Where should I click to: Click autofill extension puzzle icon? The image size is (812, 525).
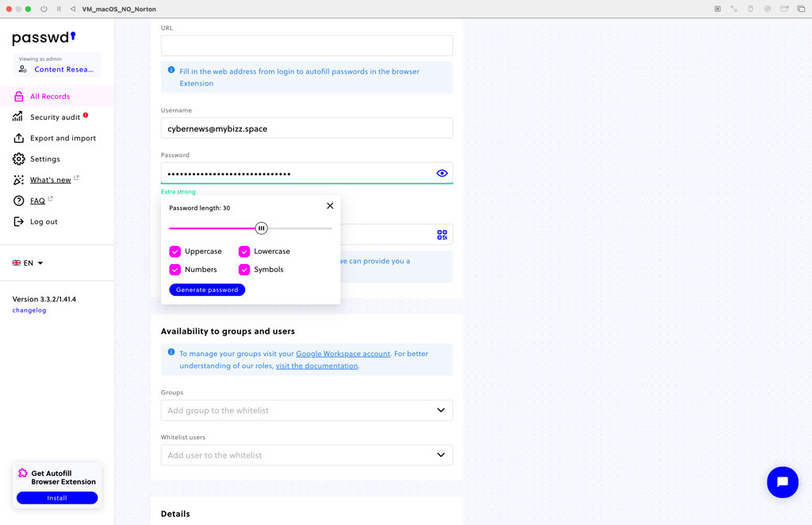coord(23,473)
